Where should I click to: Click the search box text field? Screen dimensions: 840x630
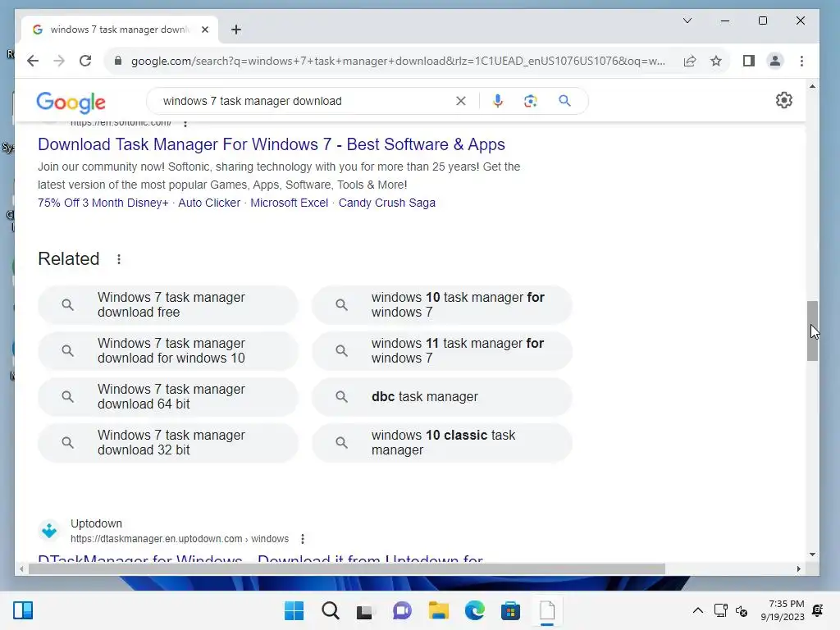[305, 101]
